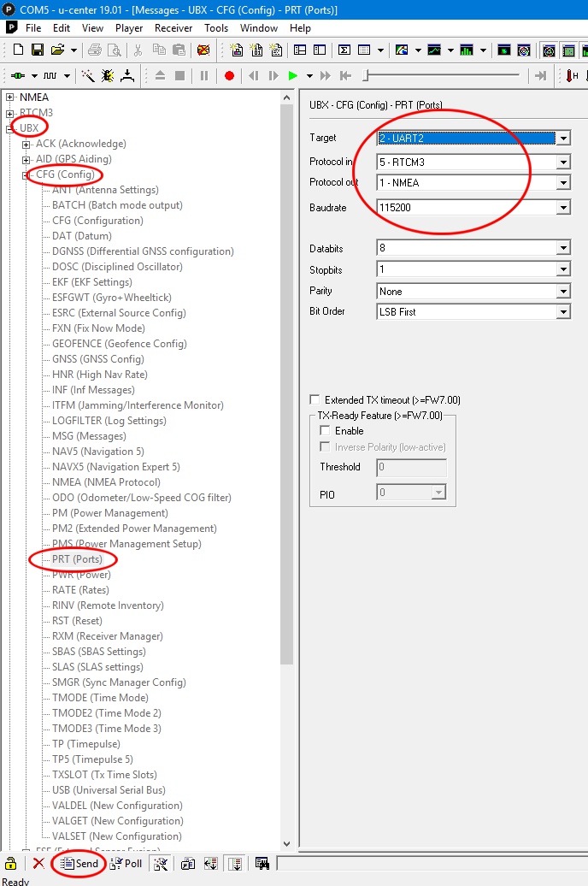This screenshot has height=886, width=588.
Task: Select RATE (Rates) in the tree
Action: tap(81, 589)
